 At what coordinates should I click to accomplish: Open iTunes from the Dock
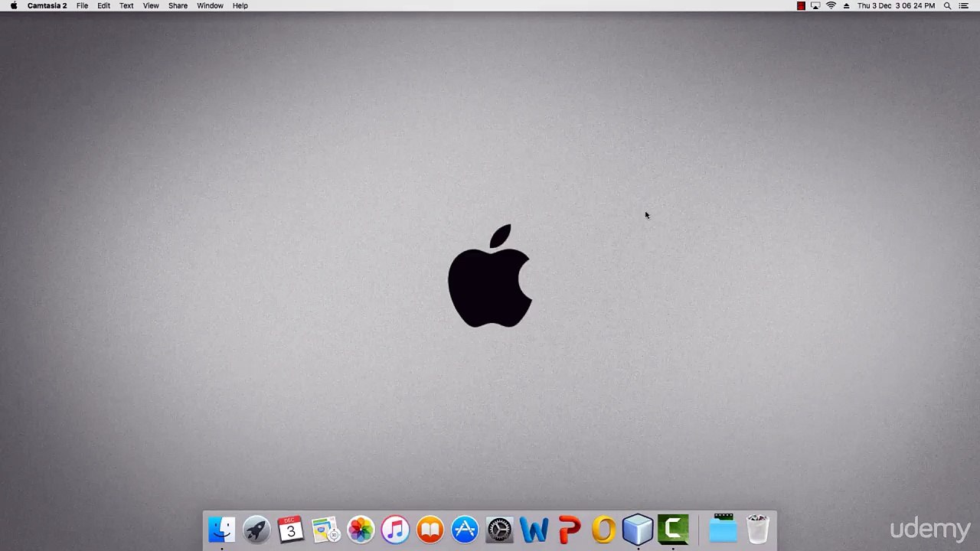(395, 530)
